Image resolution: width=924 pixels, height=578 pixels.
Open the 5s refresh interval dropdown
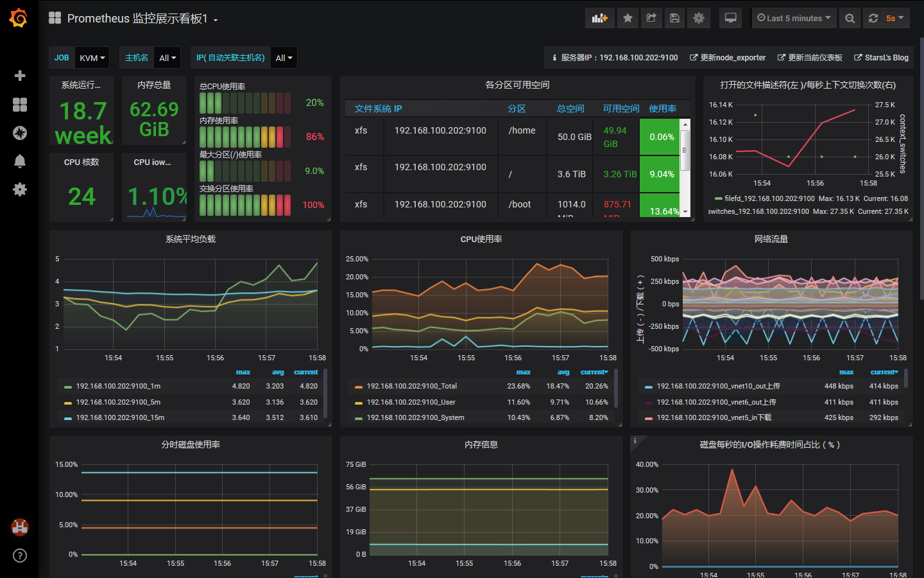click(894, 19)
